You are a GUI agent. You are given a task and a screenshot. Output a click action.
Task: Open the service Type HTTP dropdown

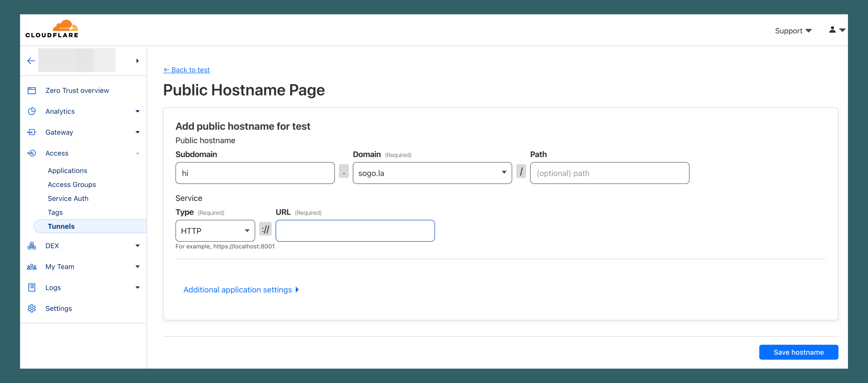pyautogui.click(x=215, y=231)
